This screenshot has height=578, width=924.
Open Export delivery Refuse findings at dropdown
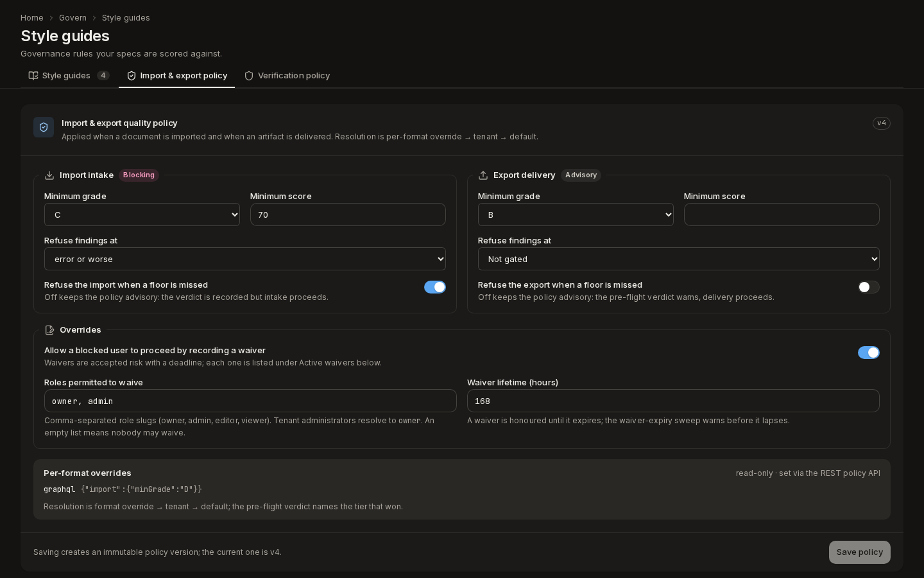(679, 259)
